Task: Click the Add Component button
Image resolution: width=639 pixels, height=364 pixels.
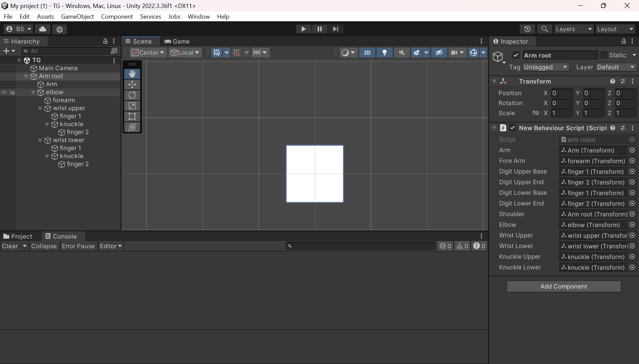Action: coord(563,286)
